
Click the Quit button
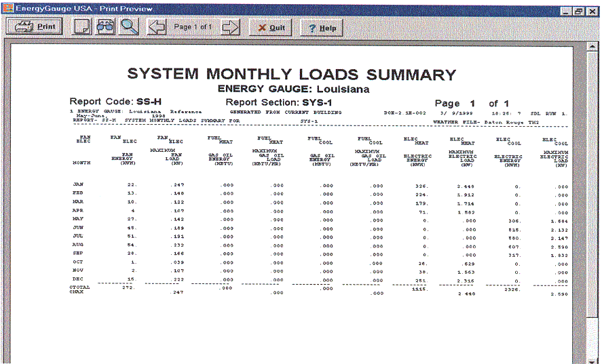pos(270,28)
